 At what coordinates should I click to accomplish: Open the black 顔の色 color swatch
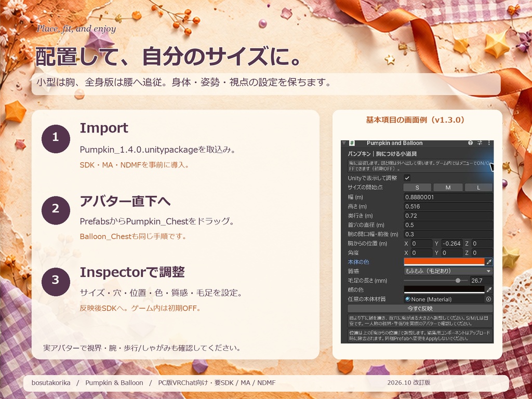pos(444,290)
